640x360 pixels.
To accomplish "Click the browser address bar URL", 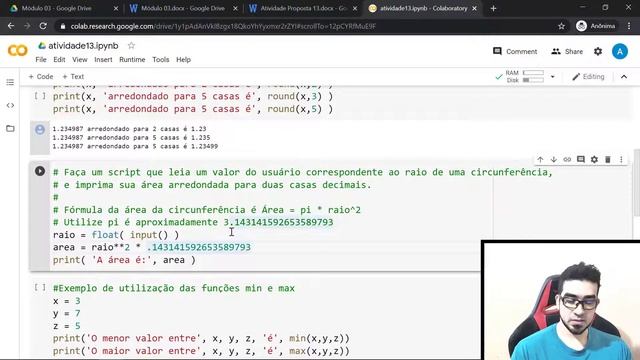I will pyautogui.click(x=223, y=26).
